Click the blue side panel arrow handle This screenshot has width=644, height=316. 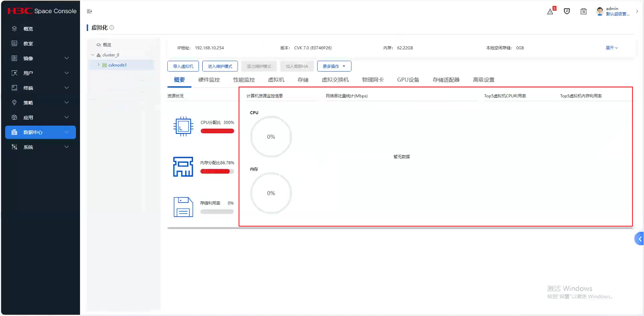[640, 239]
